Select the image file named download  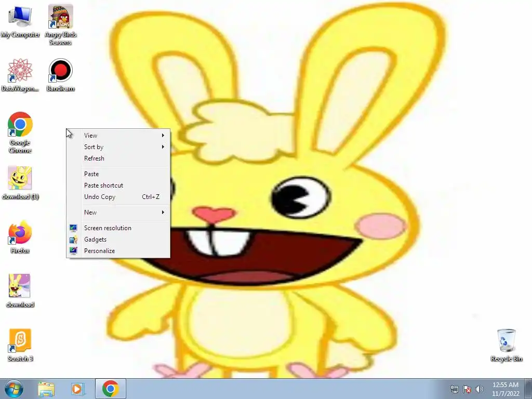(x=20, y=291)
